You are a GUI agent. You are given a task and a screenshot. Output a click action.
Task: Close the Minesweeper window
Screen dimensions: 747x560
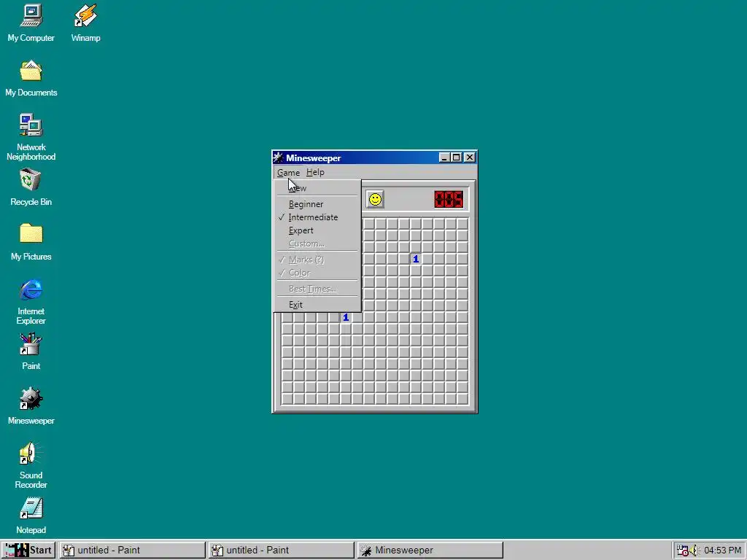(x=469, y=157)
